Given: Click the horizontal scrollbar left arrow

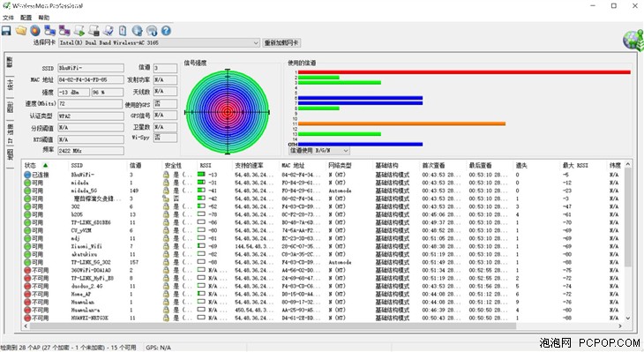Looking at the screenshot, I should point(26,326).
